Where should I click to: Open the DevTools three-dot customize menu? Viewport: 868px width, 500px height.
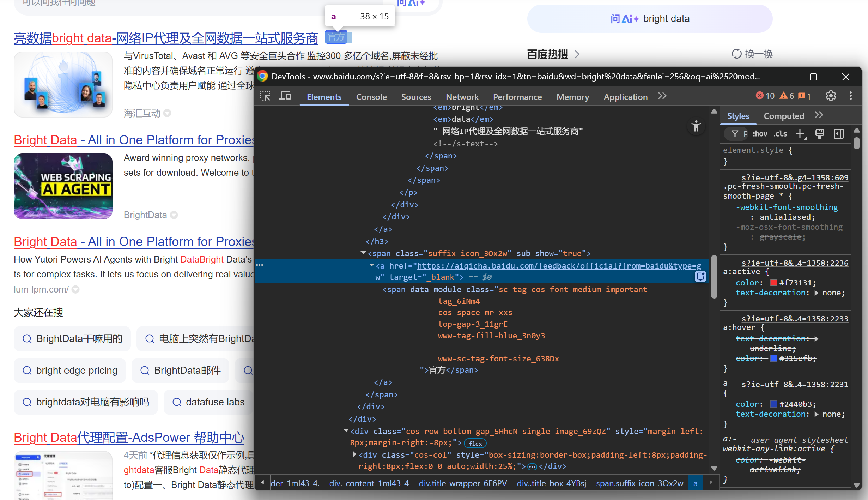pos(851,96)
